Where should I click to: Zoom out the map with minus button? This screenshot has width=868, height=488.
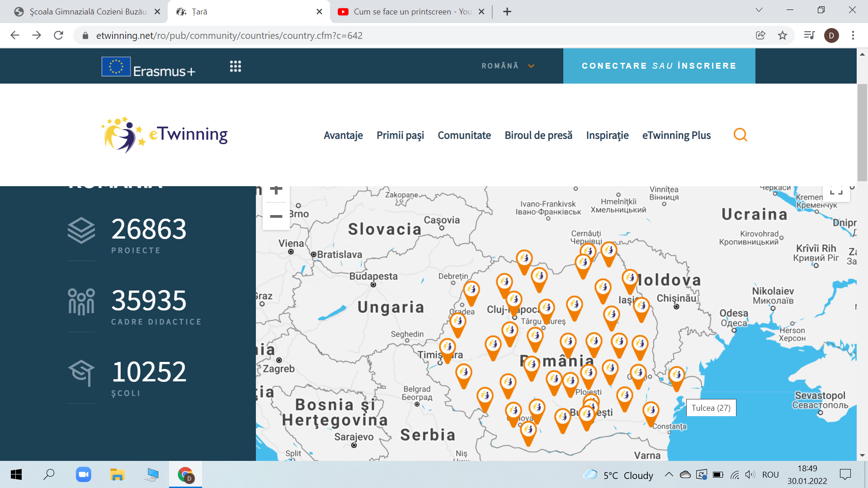tap(276, 216)
